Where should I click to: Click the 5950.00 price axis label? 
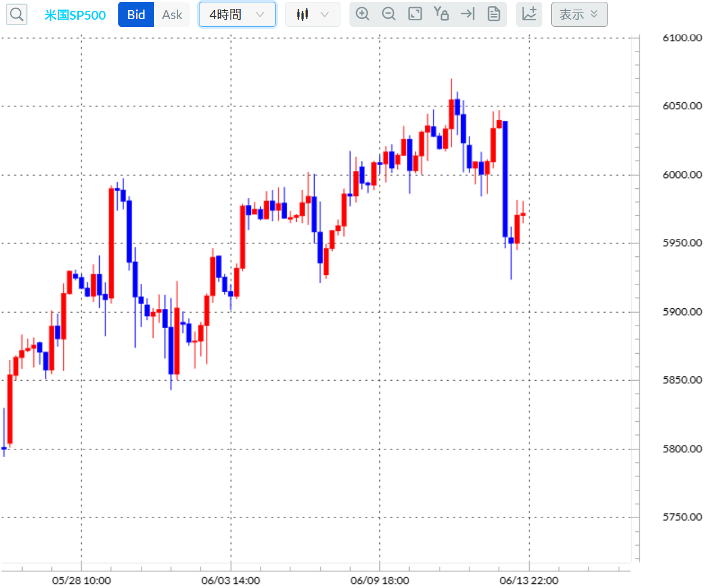coord(682,243)
